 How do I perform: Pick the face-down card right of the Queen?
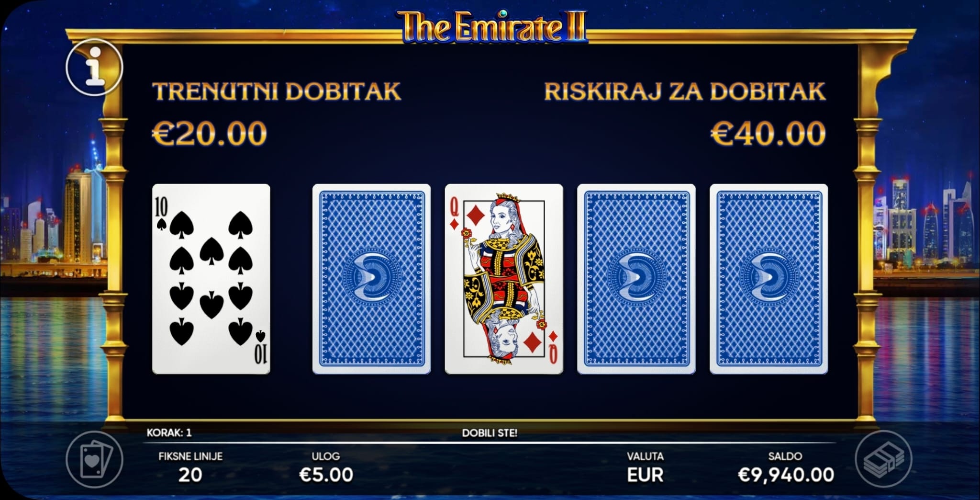(636, 279)
